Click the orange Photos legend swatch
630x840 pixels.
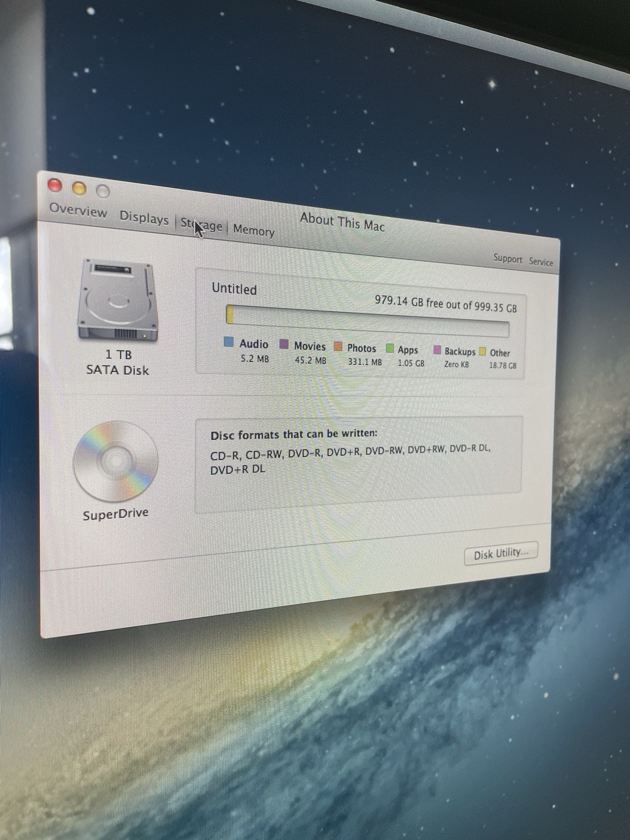coord(338,346)
